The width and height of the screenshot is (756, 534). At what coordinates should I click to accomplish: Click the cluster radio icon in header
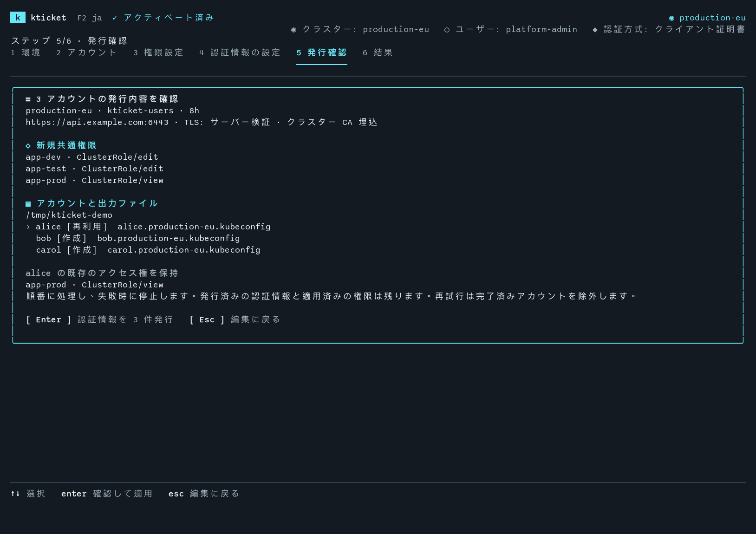click(x=293, y=30)
